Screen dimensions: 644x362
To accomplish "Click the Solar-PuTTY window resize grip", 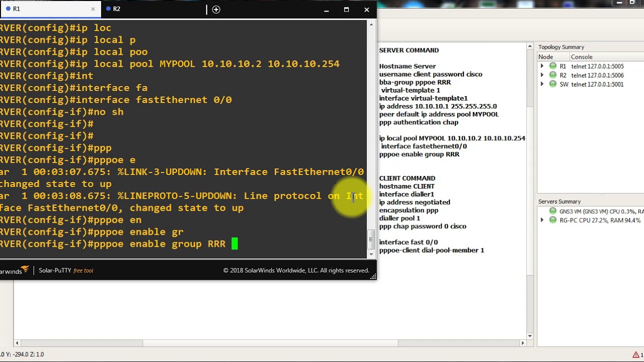I will pyautogui.click(x=373, y=276).
